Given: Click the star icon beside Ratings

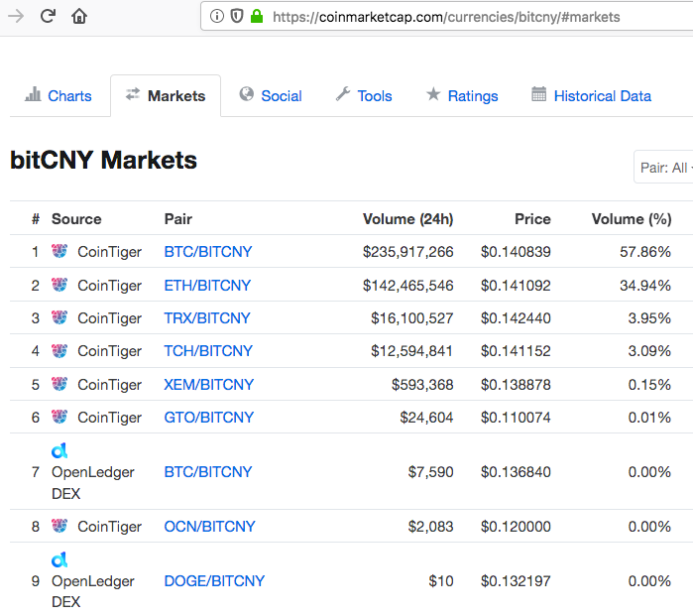Looking at the screenshot, I should 433,94.
